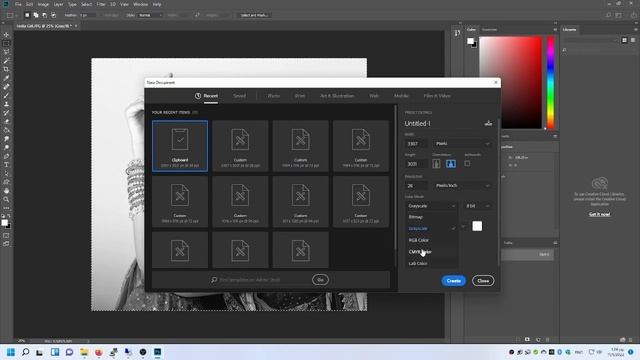Image resolution: width=640 pixels, height=360 pixels.
Task: Select the Brush tool
Action: (x=6, y=96)
